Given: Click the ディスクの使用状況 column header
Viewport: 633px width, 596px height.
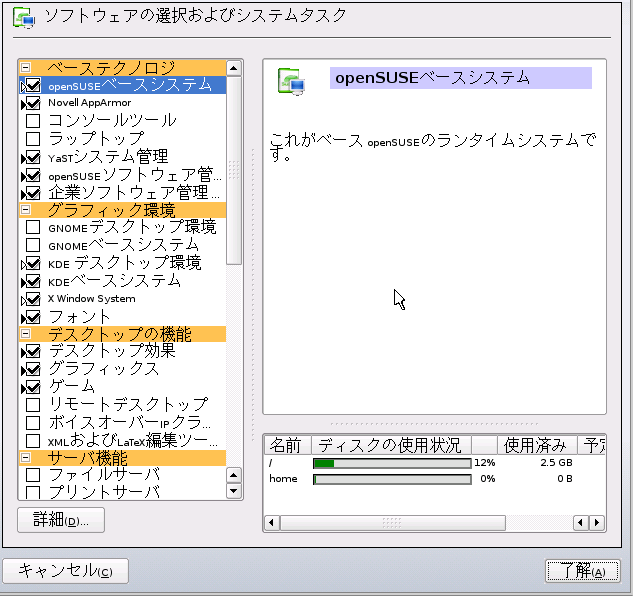Looking at the screenshot, I should pyautogui.click(x=391, y=445).
